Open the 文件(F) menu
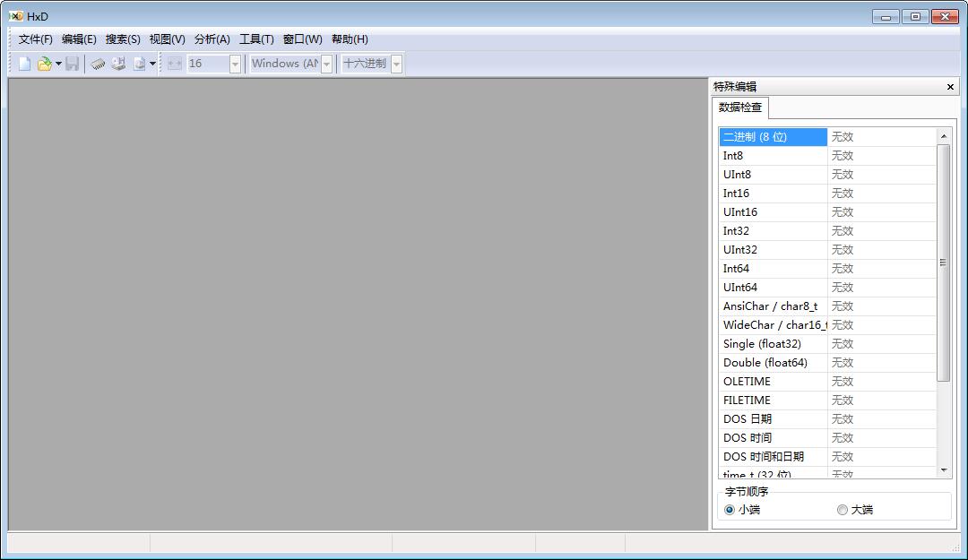The width and height of the screenshot is (968, 560). point(35,39)
